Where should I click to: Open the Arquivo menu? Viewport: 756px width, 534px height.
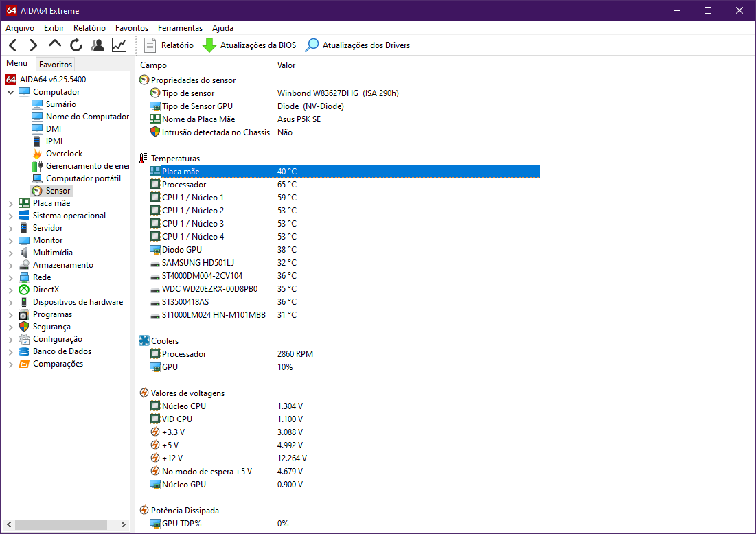point(20,28)
